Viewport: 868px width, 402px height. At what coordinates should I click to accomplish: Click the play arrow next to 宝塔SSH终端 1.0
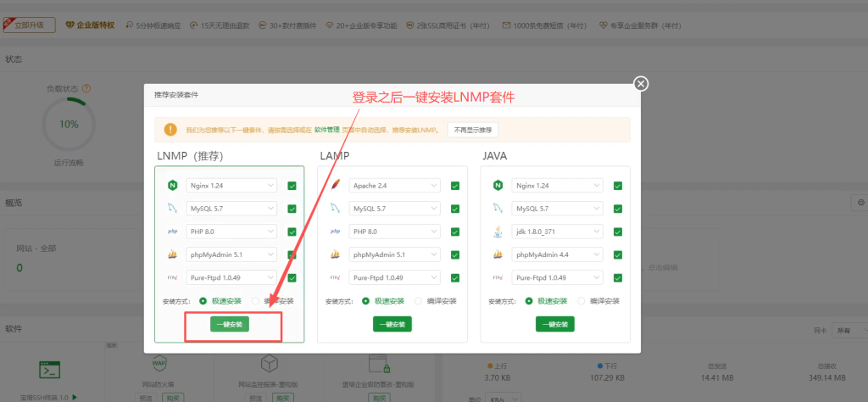coord(75,397)
